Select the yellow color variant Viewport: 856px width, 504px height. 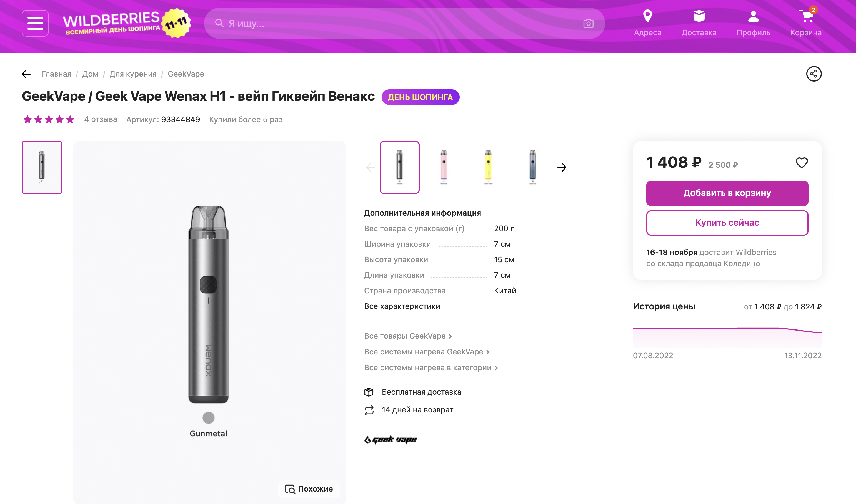(x=488, y=167)
